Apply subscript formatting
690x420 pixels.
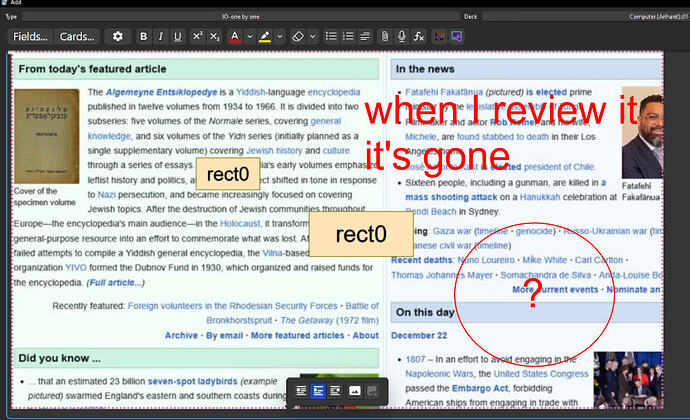pos(214,36)
